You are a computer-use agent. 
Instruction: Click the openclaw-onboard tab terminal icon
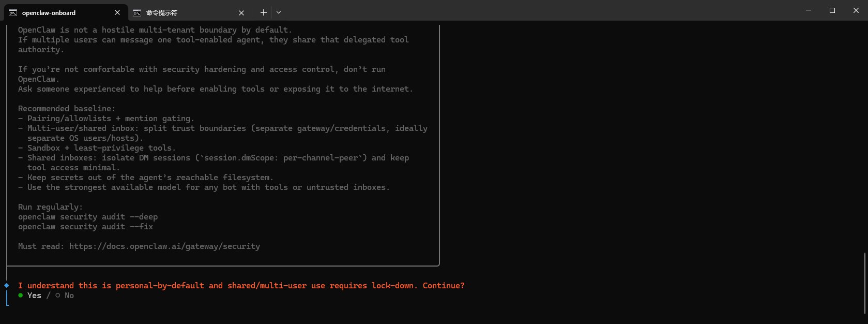click(x=13, y=12)
